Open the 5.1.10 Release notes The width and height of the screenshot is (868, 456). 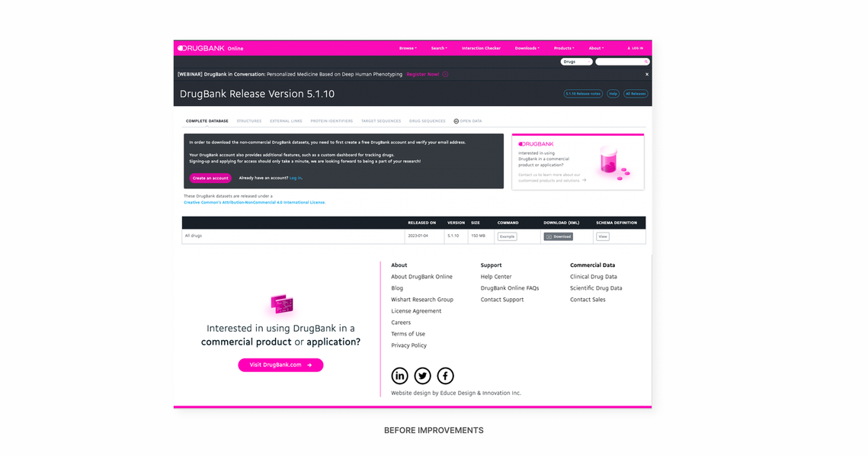583,94
